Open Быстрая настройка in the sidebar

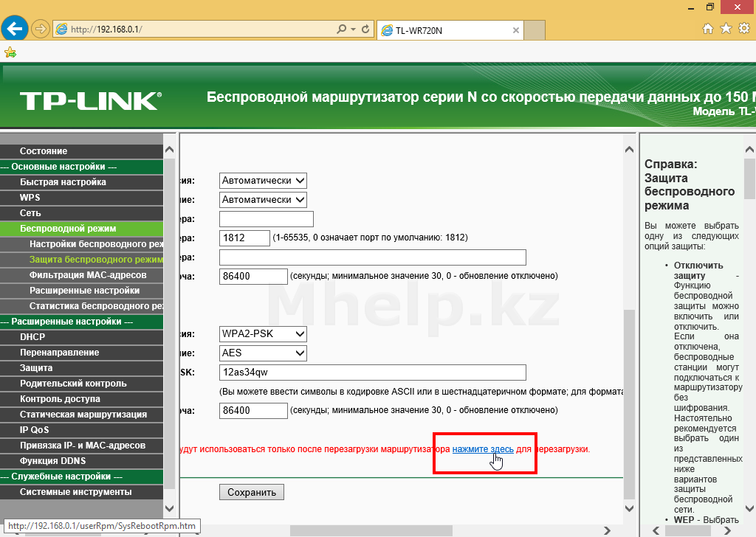pyautogui.click(x=81, y=182)
